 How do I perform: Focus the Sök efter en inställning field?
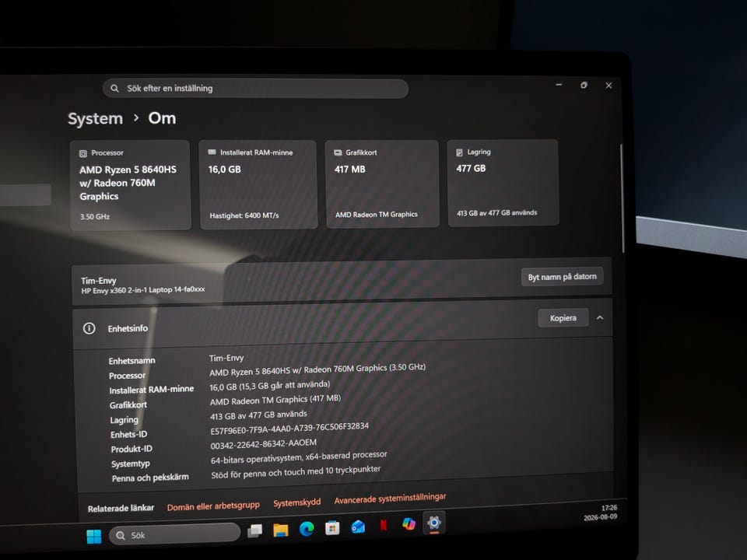(x=255, y=89)
